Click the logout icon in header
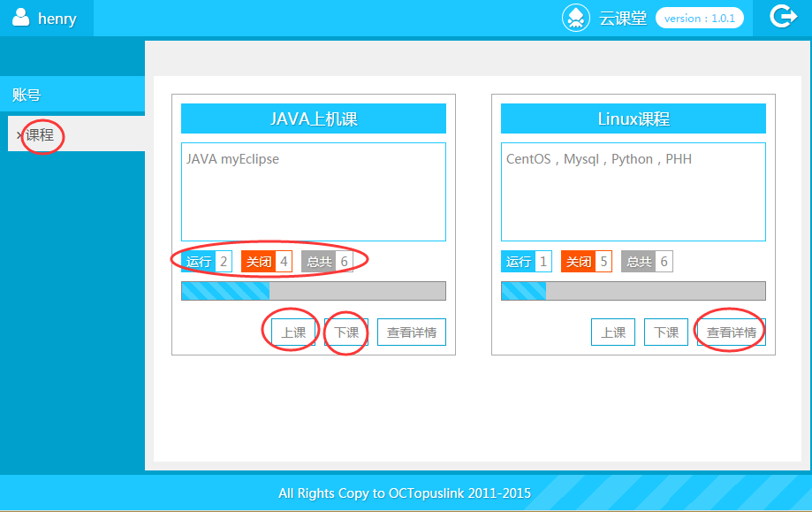 (x=783, y=17)
